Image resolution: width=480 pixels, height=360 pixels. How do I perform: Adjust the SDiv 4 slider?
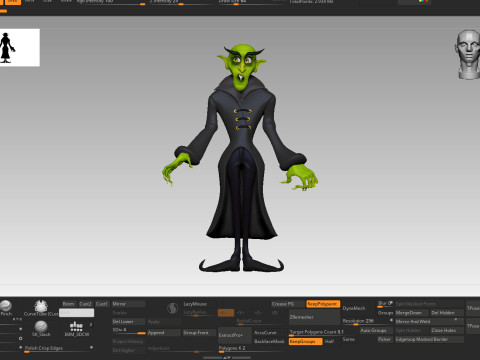pos(128,331)
